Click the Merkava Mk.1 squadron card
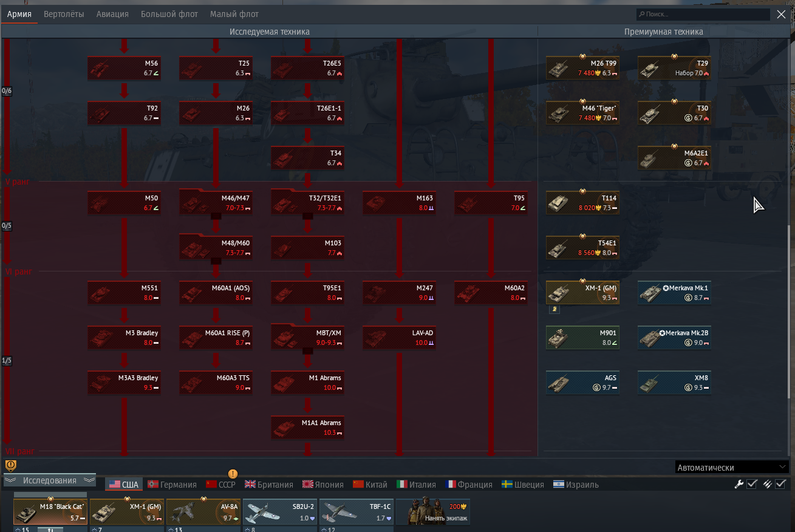Screen dimensions: 795x532 point(675,293)
